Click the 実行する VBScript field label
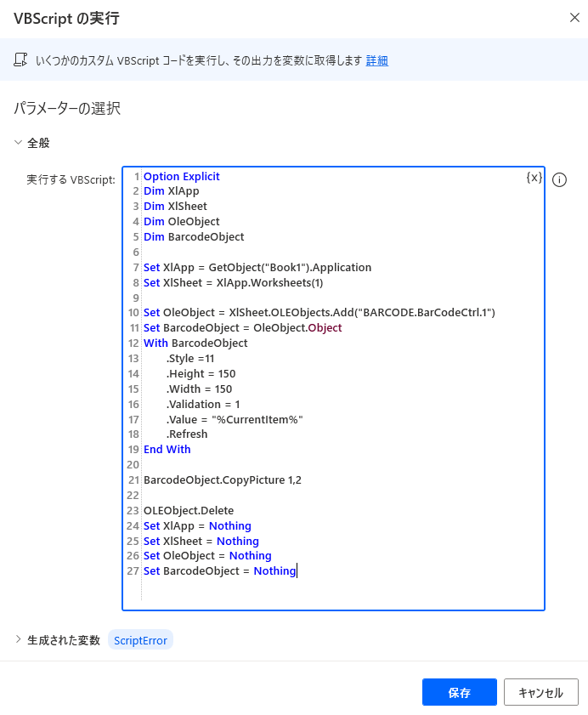Viewport: 588px width, 715px height. click(x=70, y=179)
